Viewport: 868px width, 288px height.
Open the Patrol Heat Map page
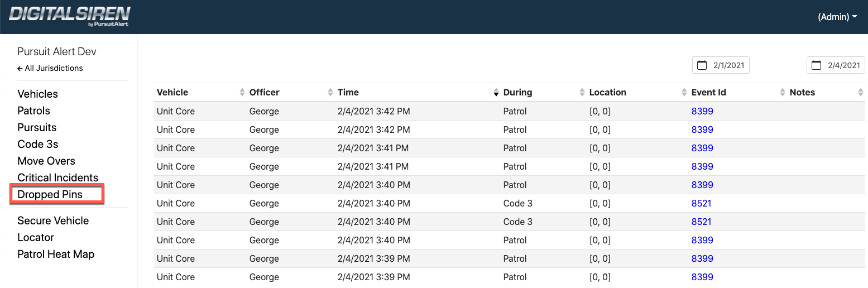[56, 254]
